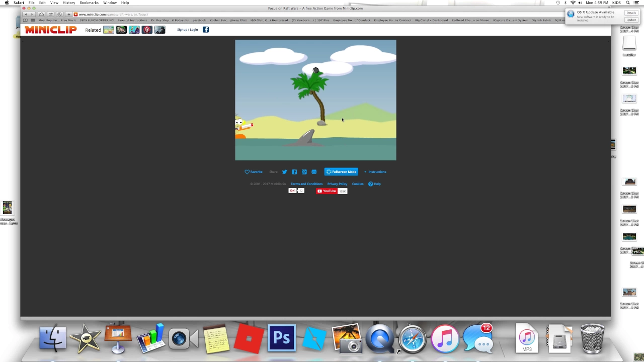Open Terms and Conditions link
The height and width of the screenshot is (362, 644).
[306, 184]
